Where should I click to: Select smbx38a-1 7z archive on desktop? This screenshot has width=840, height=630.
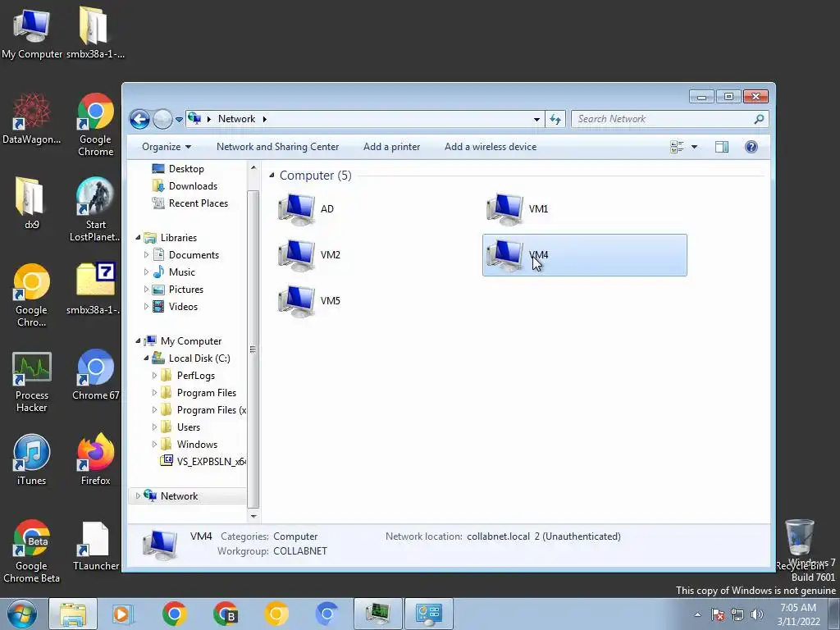tap(95, 290)
